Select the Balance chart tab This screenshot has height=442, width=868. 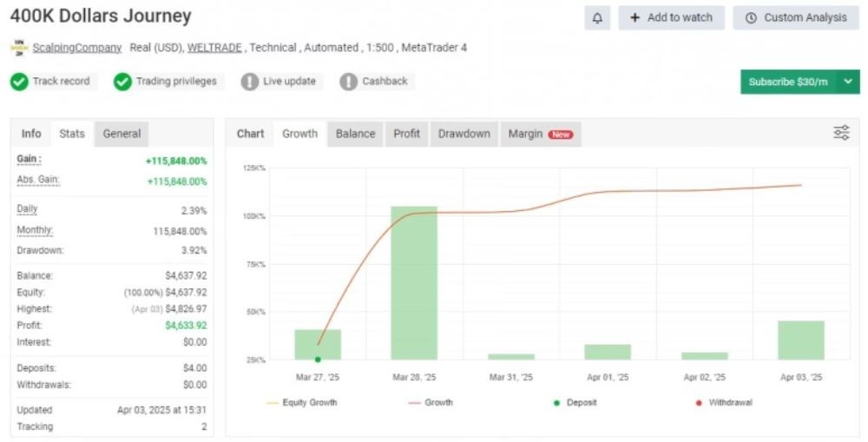click(355, 134)
